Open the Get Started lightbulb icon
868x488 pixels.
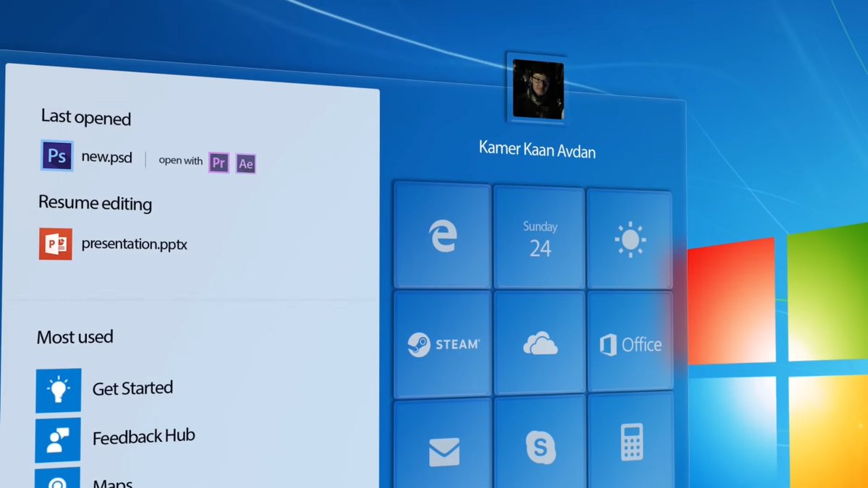point(58,390)
